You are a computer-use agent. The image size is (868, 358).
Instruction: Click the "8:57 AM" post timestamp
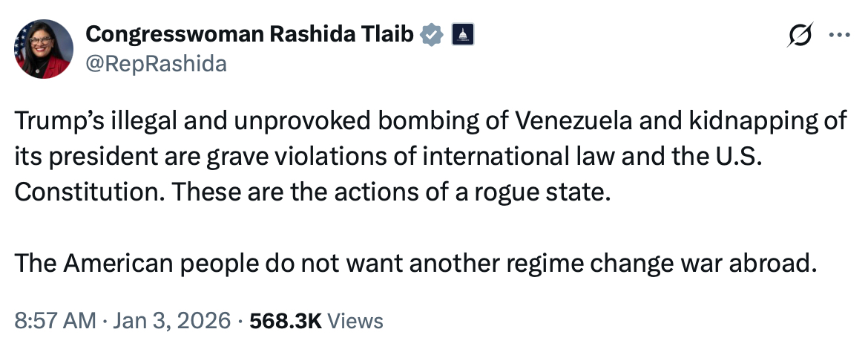[x=55, y=321]
